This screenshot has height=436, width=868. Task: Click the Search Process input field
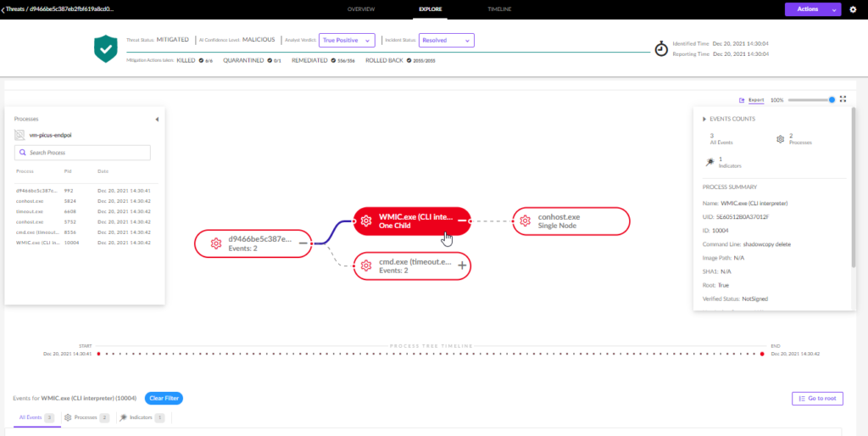click(82, 153)
